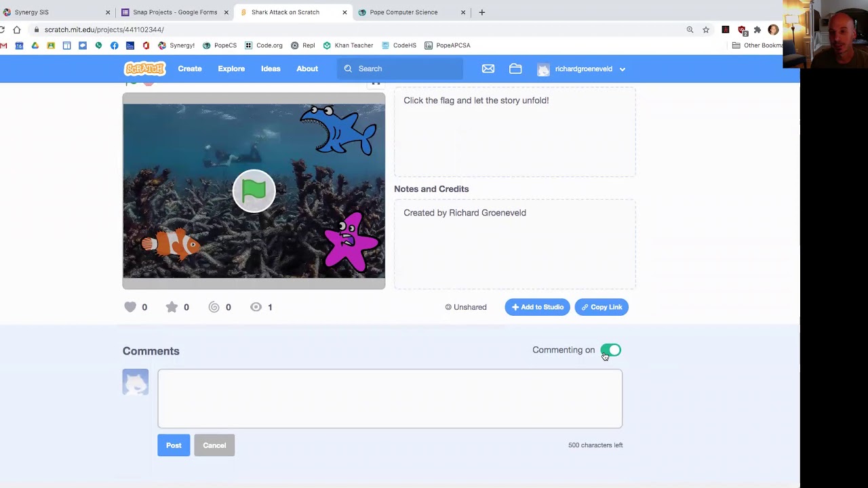Post the comment
The height and width of the screenshot is (488, 868).
[x=174, y=445]
